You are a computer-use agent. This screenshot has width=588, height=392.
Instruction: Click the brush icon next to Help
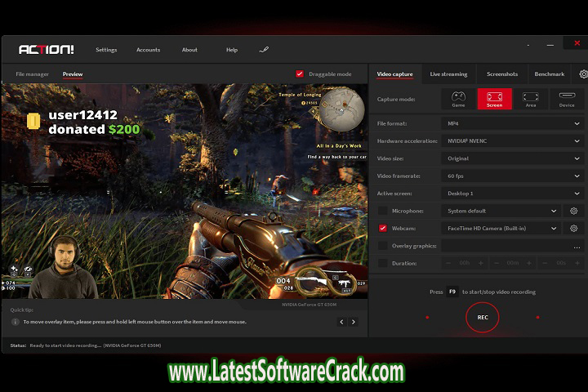pyautogui.click(x=264, y=50)
